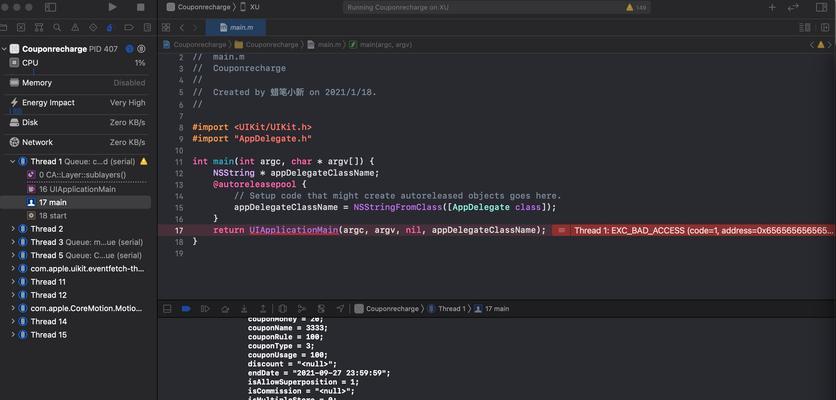The height and width of the screenshot is (400, 836).
Task: Hide the debug area
Action: pyautogui.click(x=167, y=309)
